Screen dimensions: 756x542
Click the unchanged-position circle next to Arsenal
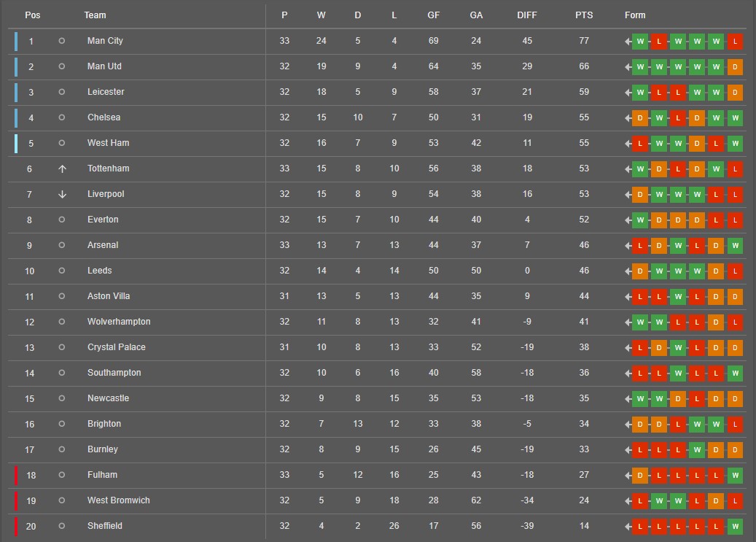pyautogui.click(x=62, y=244)
